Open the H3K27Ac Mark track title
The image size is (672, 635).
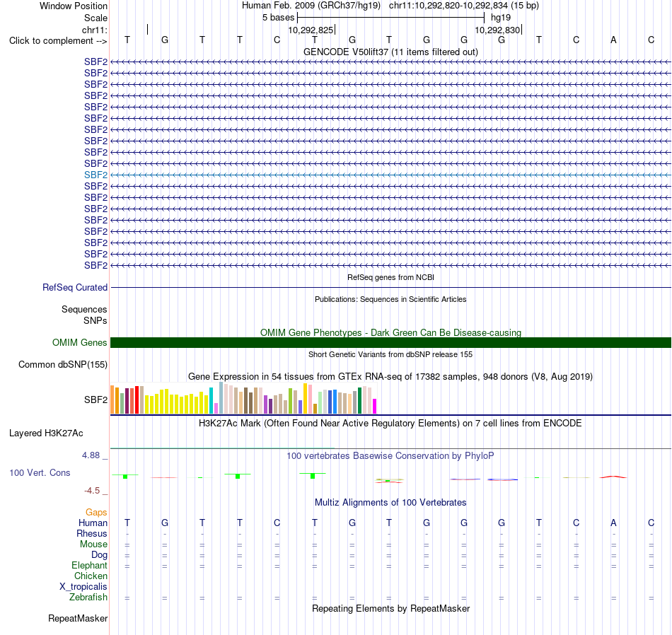390,424
